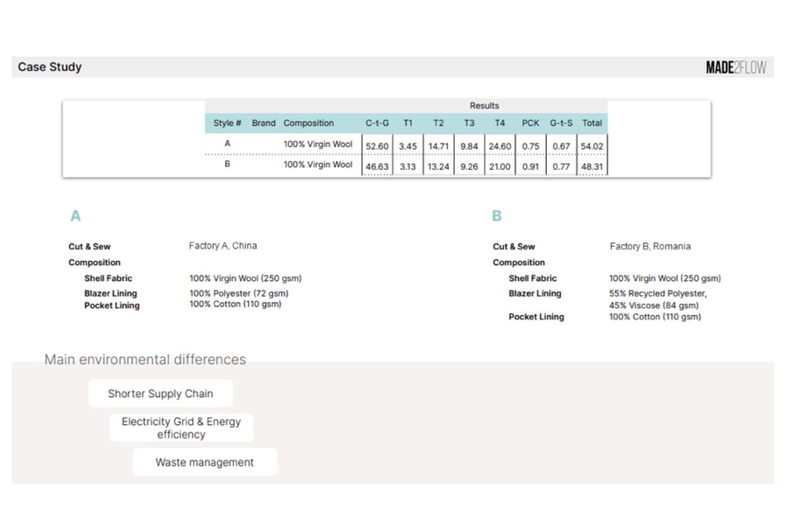Click the MADE2FLOW logo

[735, 68]
